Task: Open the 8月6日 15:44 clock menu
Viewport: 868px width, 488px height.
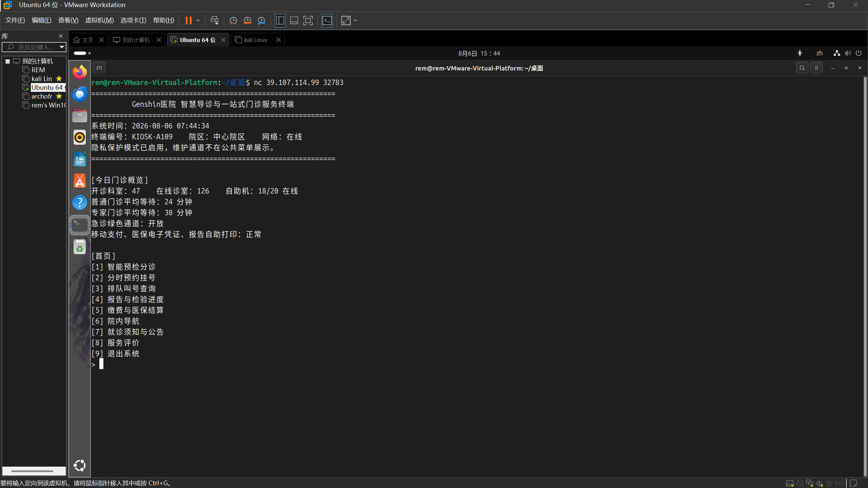Action: pos(479,53)
